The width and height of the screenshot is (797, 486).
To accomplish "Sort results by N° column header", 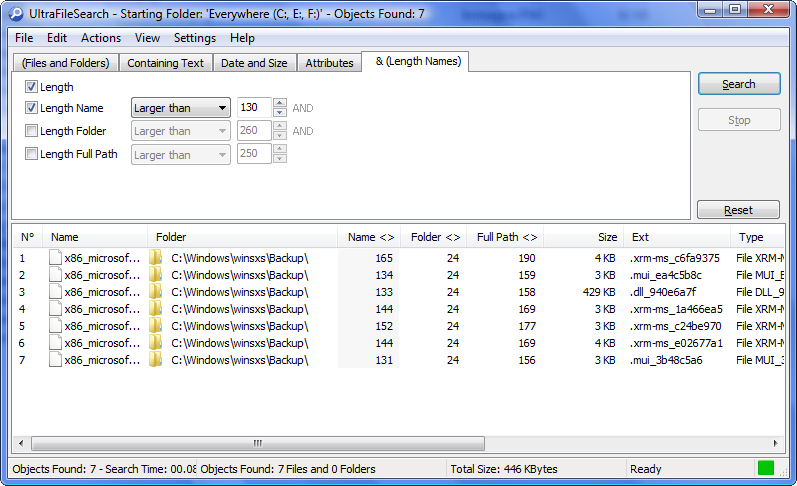I will click(27, 237).
